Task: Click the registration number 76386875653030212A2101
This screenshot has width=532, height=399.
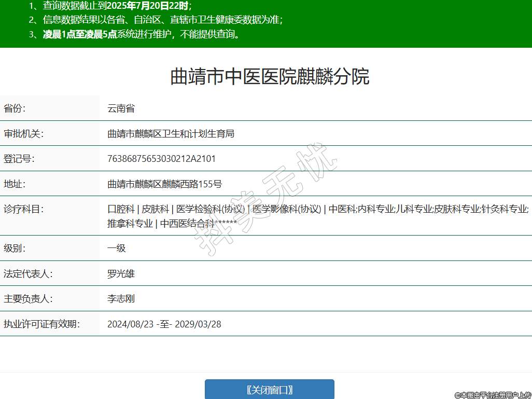Action: click(x=161, y=158)
